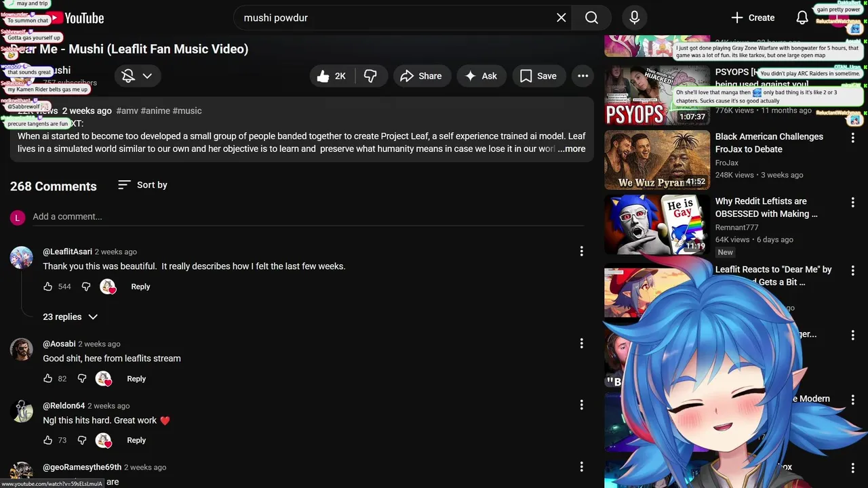Click the @LeaflitAsari profile avatar
Screen dimensions: 868x488
[x=21, y=258]
